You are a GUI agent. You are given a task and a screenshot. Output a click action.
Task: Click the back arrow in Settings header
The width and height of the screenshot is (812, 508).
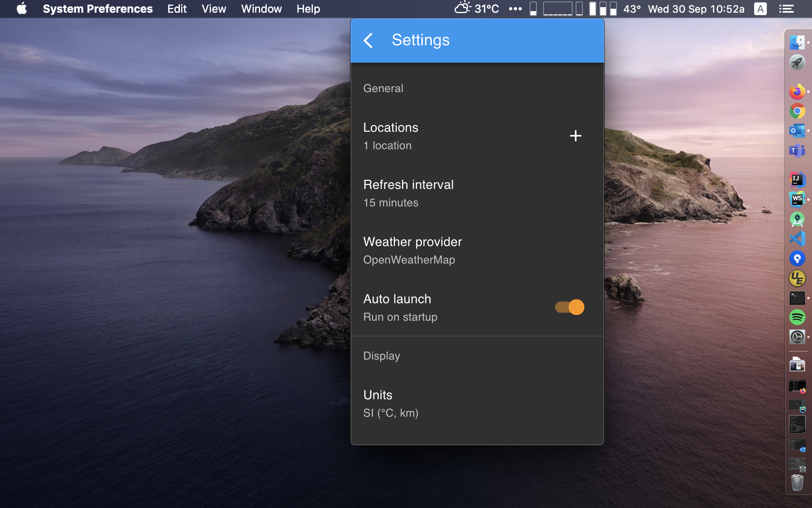coord(368,40)
